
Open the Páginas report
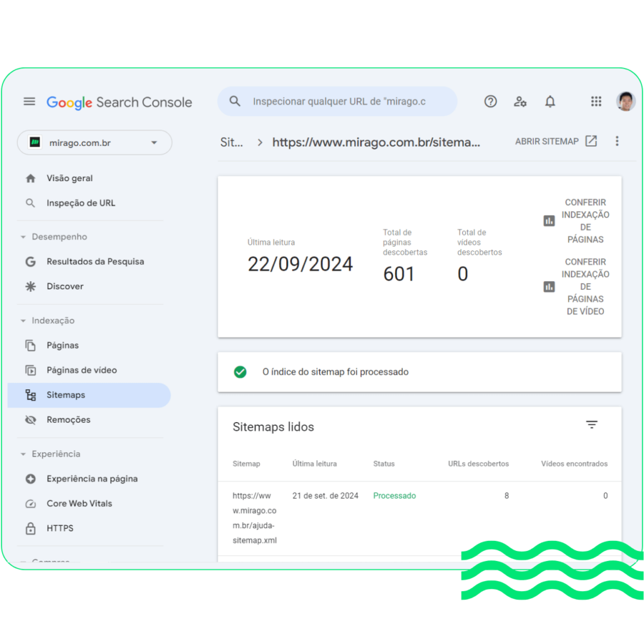62,345
